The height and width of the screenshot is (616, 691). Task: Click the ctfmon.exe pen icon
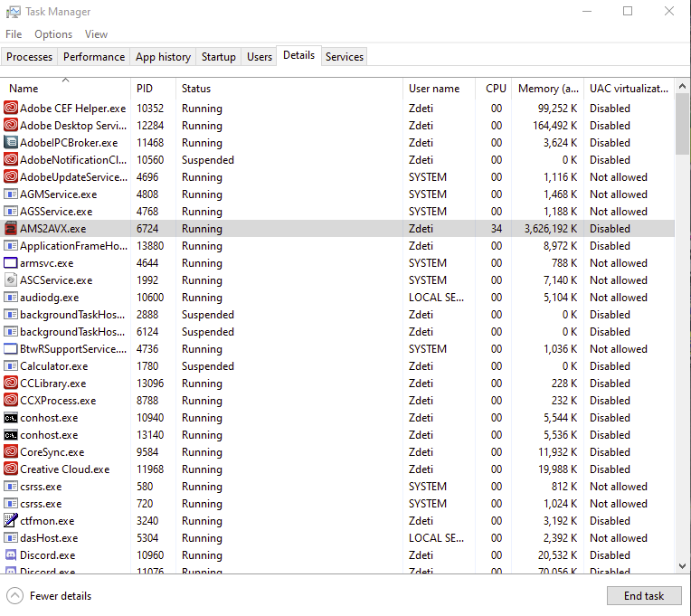tap(11, 520)
